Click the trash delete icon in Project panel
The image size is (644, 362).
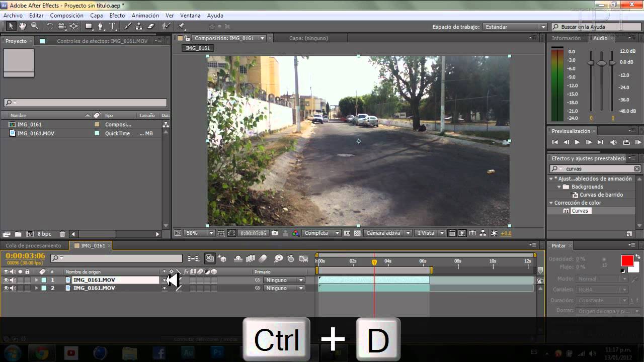point(62,234)
